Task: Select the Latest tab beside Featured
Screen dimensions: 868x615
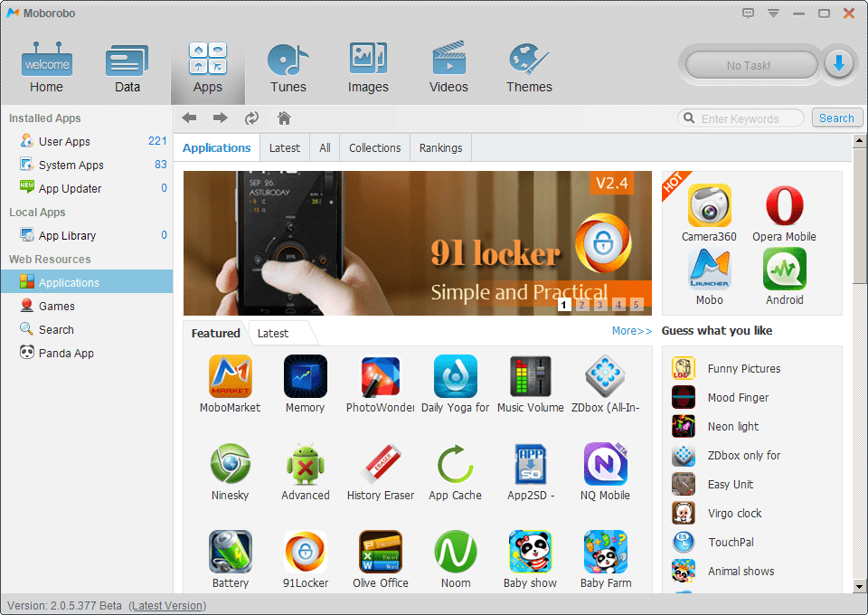Action: point(273,334)
